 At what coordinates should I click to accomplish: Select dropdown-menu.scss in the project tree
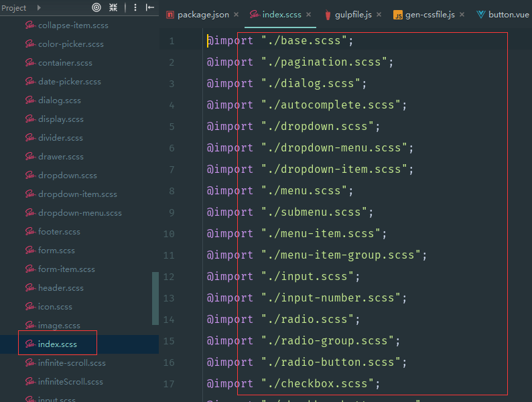80,213
